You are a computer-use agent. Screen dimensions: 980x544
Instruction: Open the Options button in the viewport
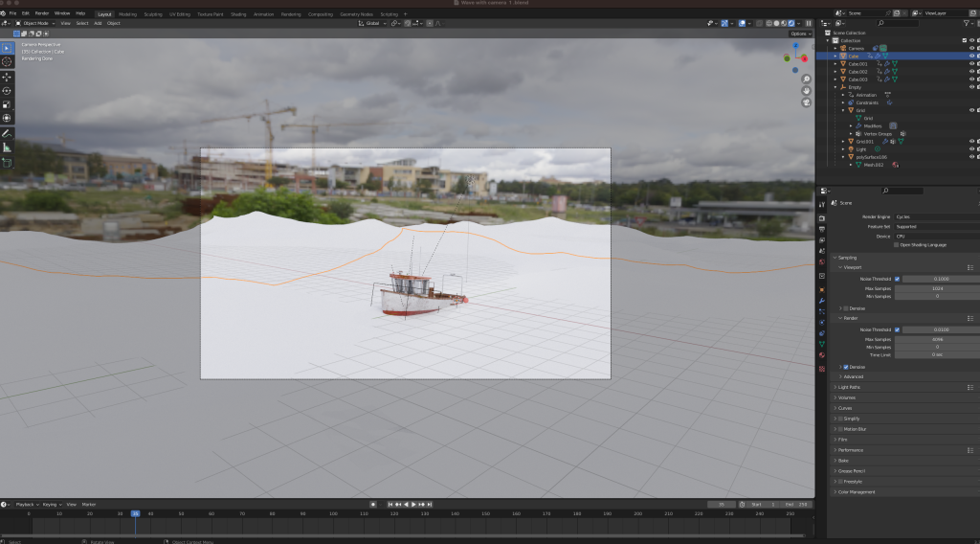coord(800,34)
